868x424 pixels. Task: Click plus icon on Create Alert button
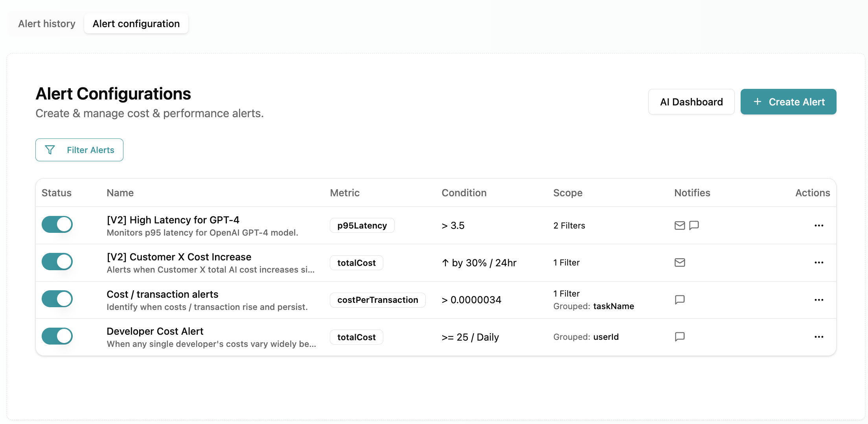click(757, 102)
